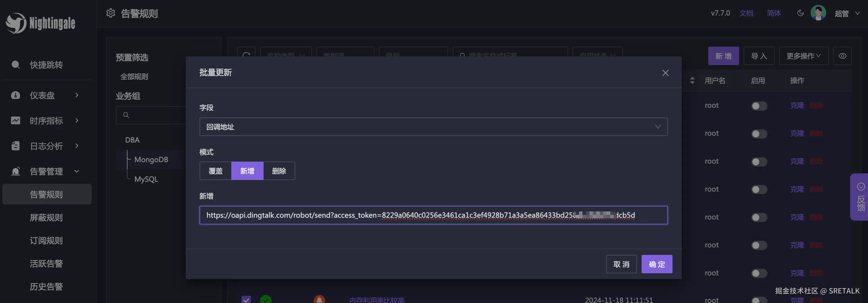The height and width of the screenshot is (303, 868).
Task: Click the gear icon beside 告警规则 title
Action: tap(110, 13)
